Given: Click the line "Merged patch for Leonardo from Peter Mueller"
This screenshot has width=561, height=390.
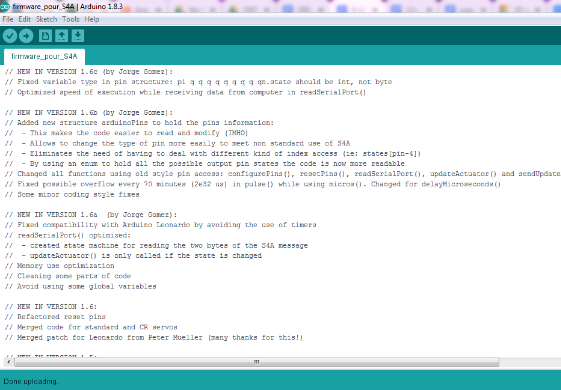Looking at the screenshot, I should pos(154,337).
